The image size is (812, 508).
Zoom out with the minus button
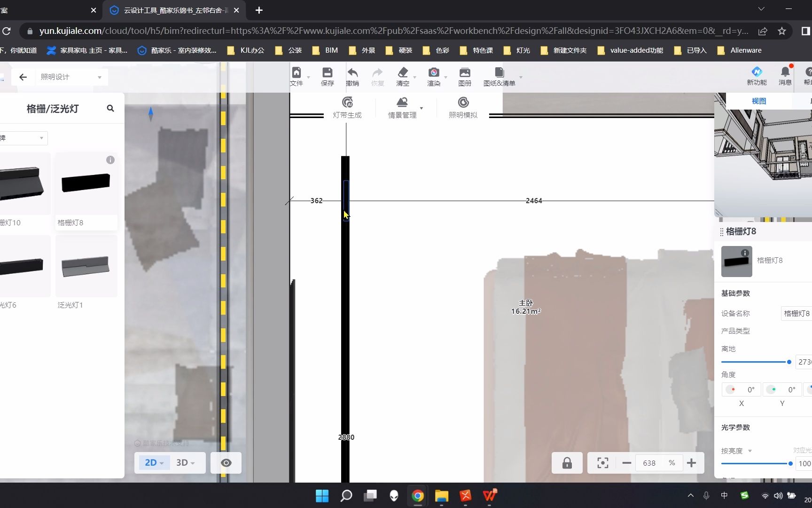626,463
